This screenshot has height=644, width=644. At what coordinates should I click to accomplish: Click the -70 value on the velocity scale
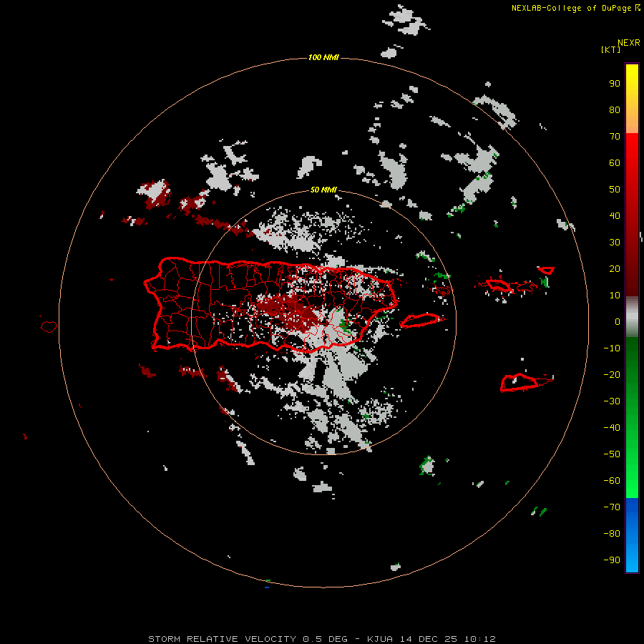tap(612, 507)
